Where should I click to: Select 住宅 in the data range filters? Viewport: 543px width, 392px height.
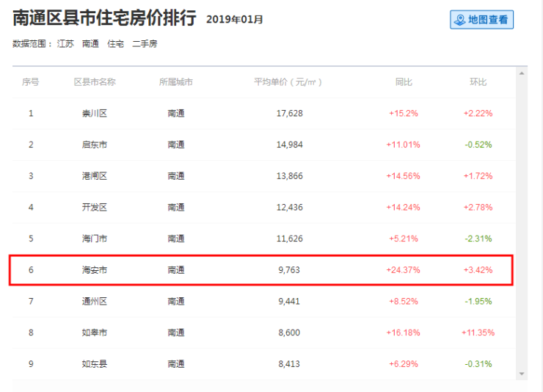click(116, 44)
